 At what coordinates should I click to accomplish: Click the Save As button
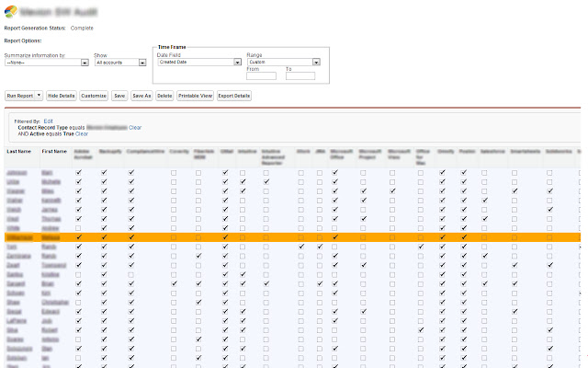click(141, 95)
